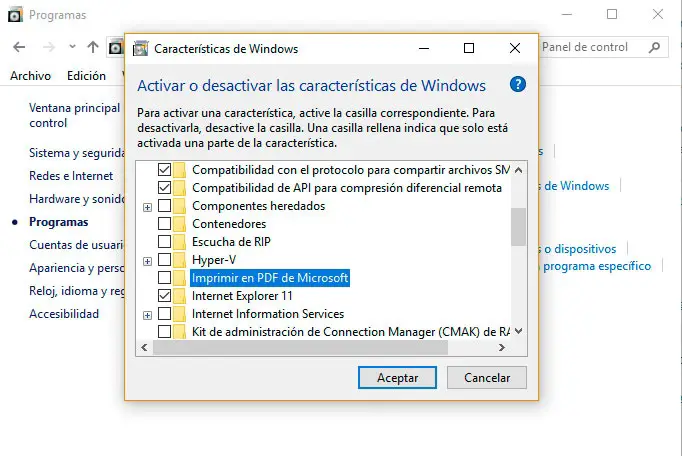Close the Características de Windows dialog
Screen dimensions: 682x456
coord(515,48)
